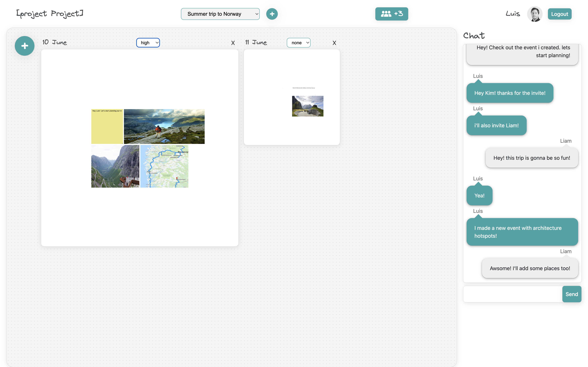
Task: Click the large plus button to add a day
Action: coord(25,46)
